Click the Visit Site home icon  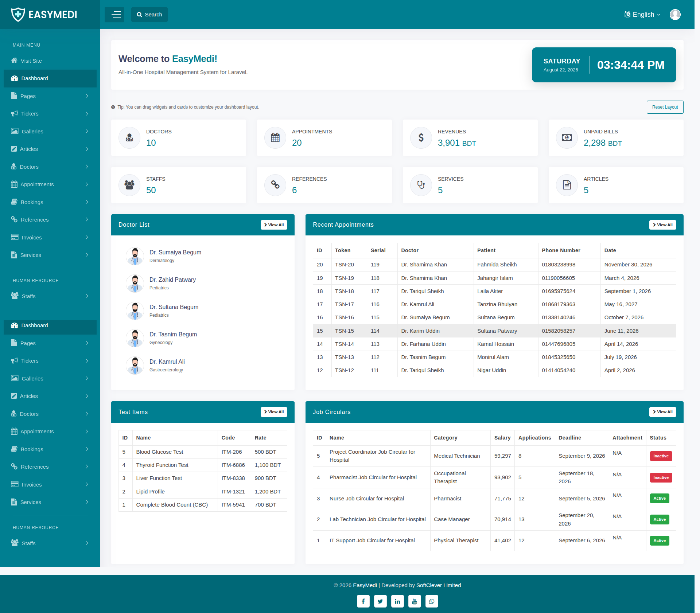[x=14, y=60]
